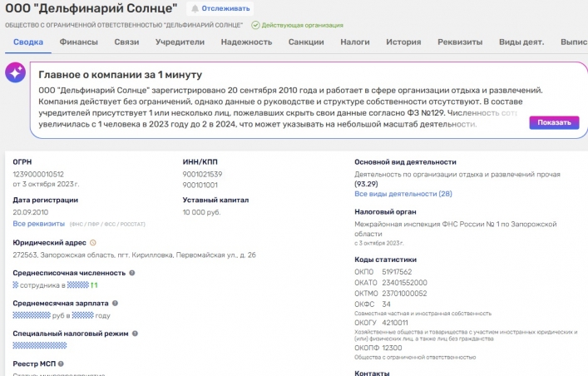Switch to the Финансы tab
The image size is (588, 376).
tap(78, 42)
